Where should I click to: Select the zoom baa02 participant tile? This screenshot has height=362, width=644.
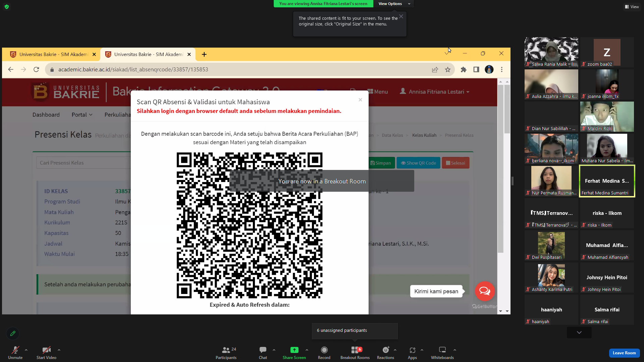(607, 52)
